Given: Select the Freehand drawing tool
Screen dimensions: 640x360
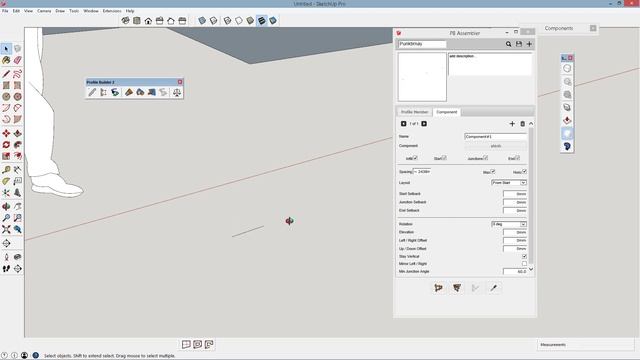Looking at the screenshot, I should [x=18, y=74].
